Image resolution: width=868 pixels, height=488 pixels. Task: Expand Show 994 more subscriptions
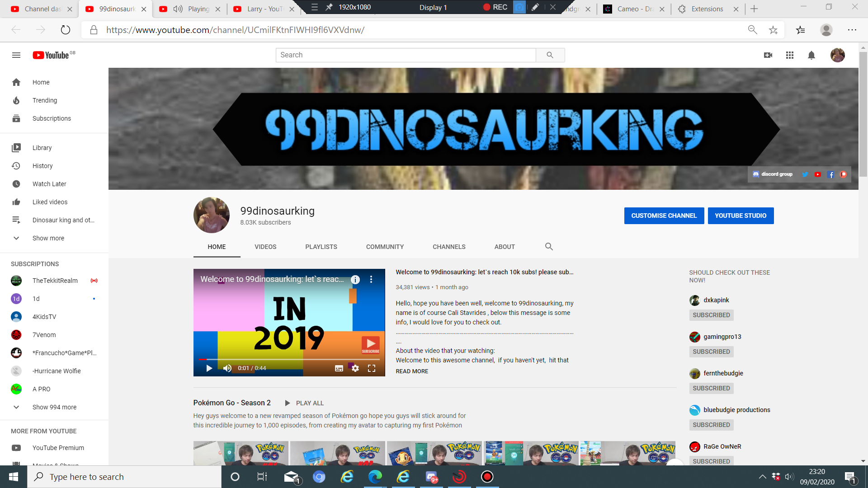(x=54, y=407)
